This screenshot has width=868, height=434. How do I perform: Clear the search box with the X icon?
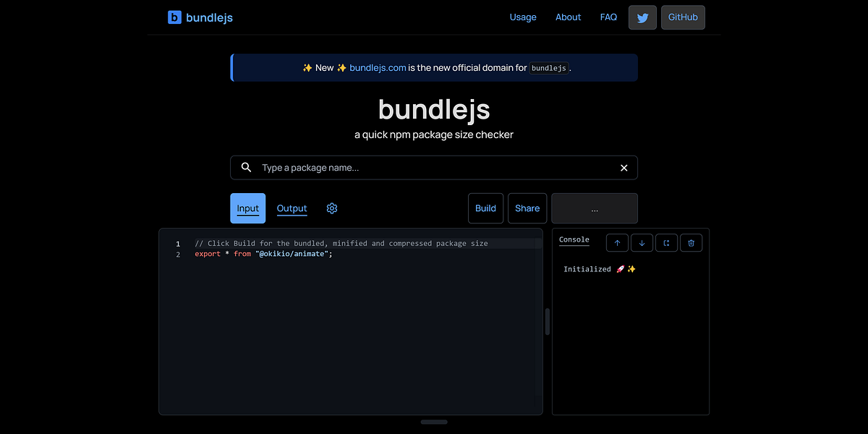point(624,167)
